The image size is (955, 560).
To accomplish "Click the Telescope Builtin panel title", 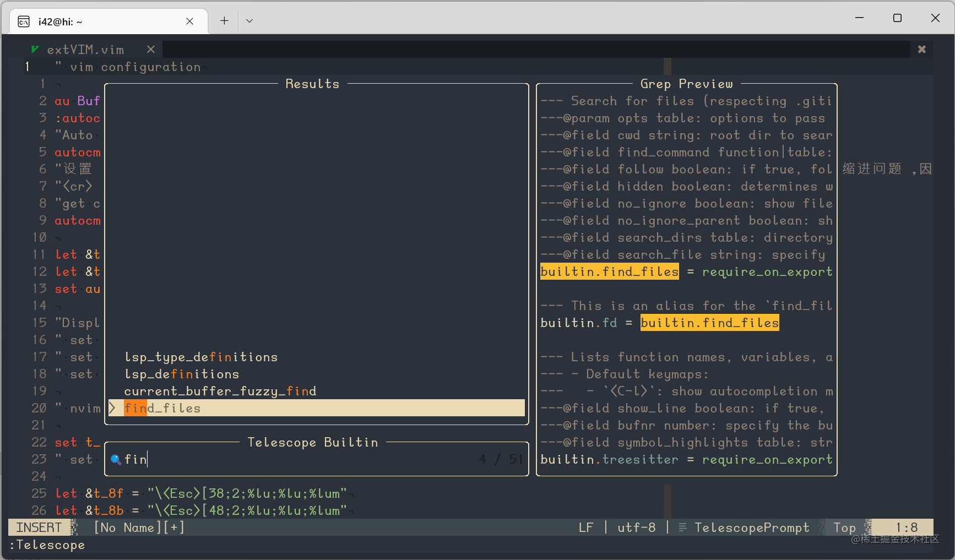I will click(x=313, y=442).
